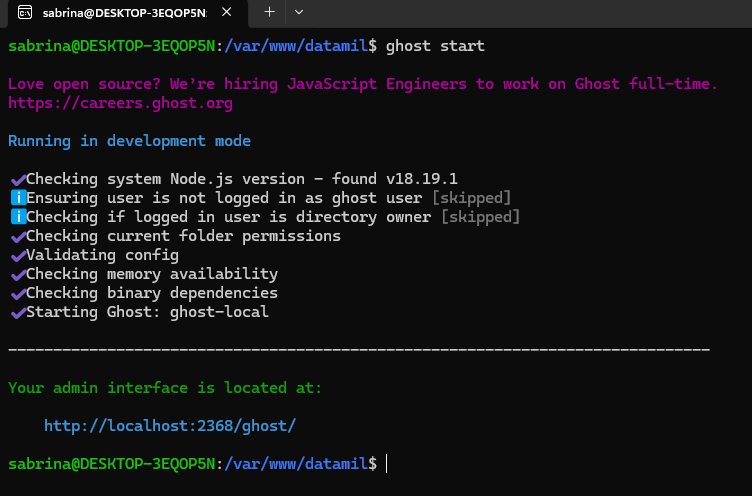Image resolution: width=752 pixels, height=496 pixels.
Task: Click 'Checking binary dependencies' text
Action: pos(152,293)
